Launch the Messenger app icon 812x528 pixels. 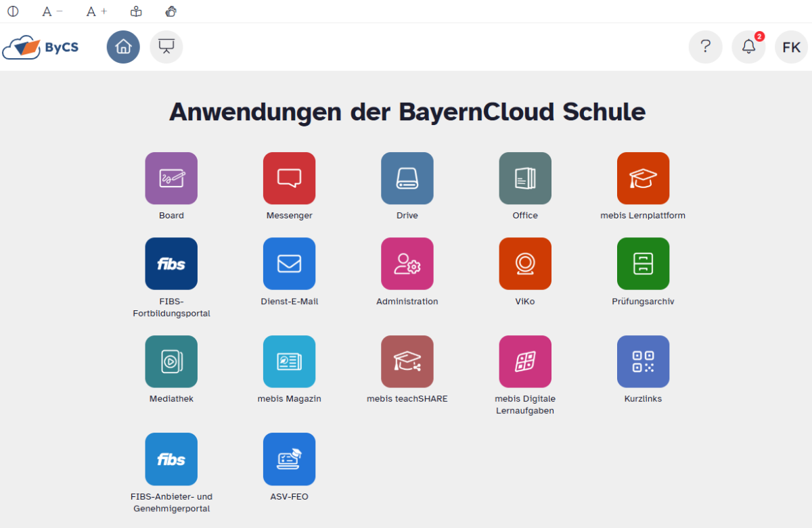coord(289,178)
